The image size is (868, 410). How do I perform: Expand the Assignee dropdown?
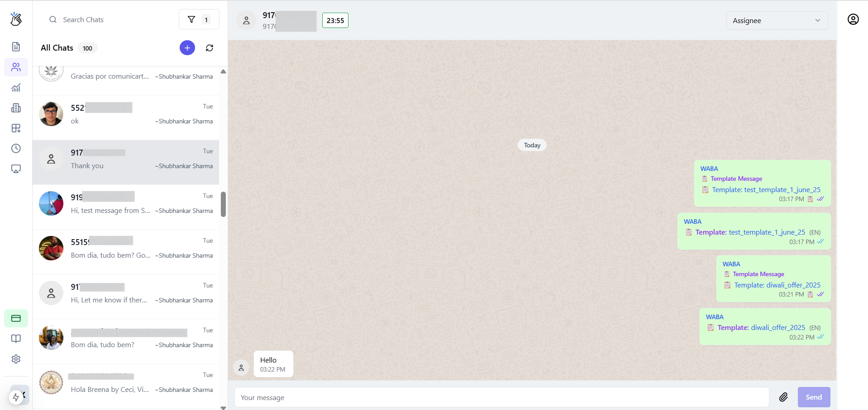click(777, 20)
